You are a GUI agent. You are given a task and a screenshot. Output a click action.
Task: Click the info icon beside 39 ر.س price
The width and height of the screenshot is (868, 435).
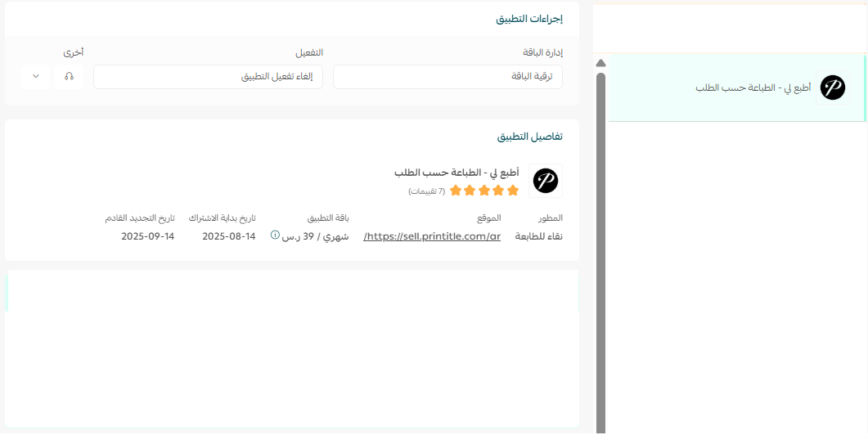tap(275, 235)
